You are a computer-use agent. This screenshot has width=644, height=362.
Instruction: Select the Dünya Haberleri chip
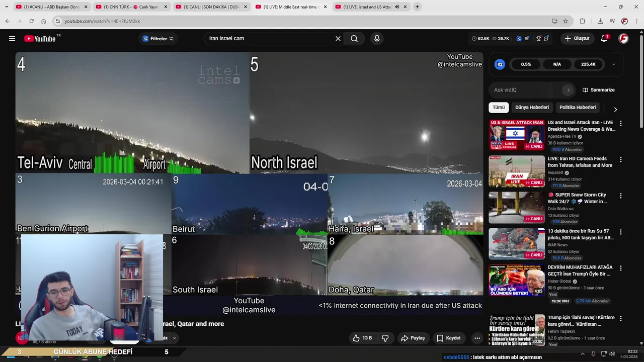(532, 108)
